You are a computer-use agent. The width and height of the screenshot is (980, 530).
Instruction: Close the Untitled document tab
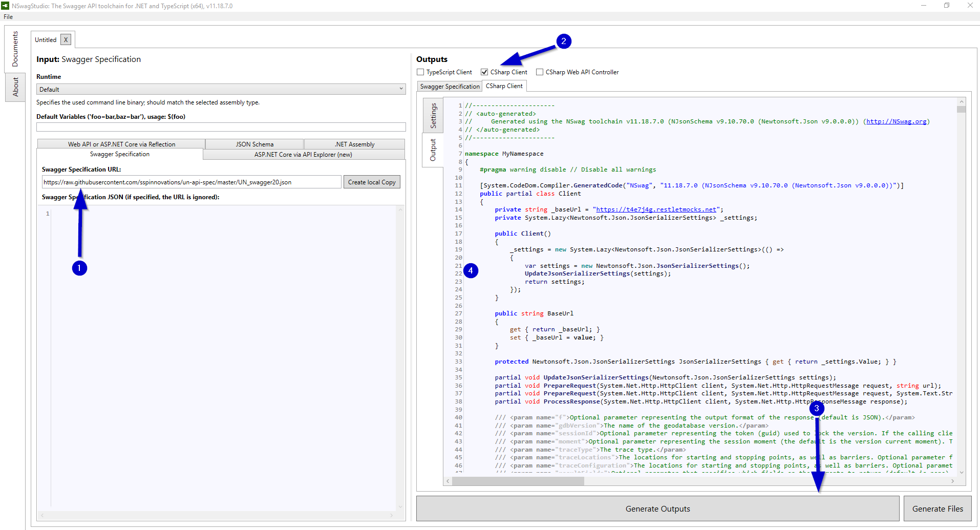click(x=66, y=39)
